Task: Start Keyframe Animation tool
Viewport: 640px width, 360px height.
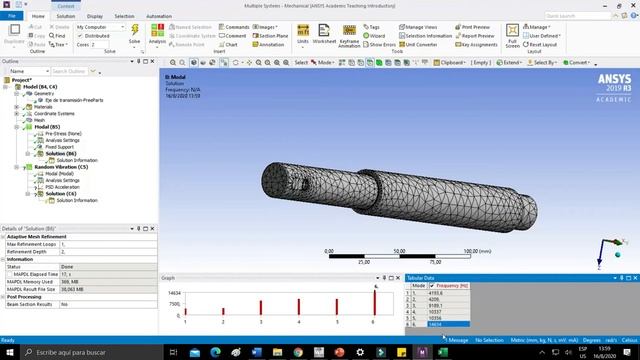Action: point(349,36)
